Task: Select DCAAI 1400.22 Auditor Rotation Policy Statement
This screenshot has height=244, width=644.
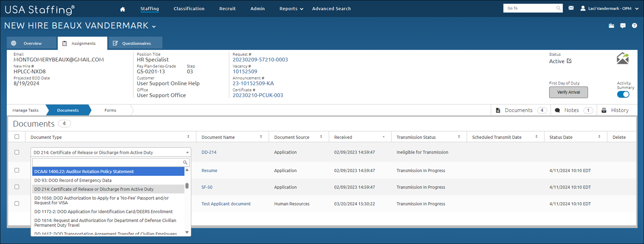Action: [x=108, y=171]
